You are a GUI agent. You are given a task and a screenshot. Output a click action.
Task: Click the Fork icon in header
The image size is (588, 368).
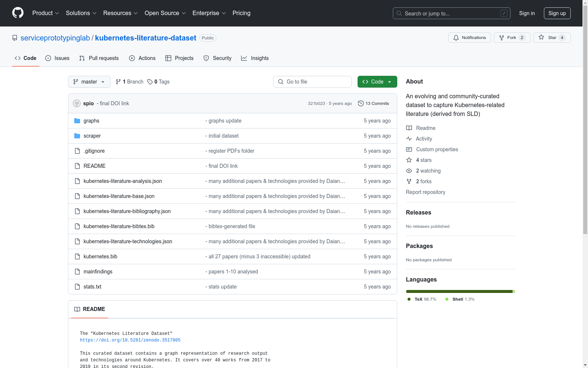pos(502,38)
